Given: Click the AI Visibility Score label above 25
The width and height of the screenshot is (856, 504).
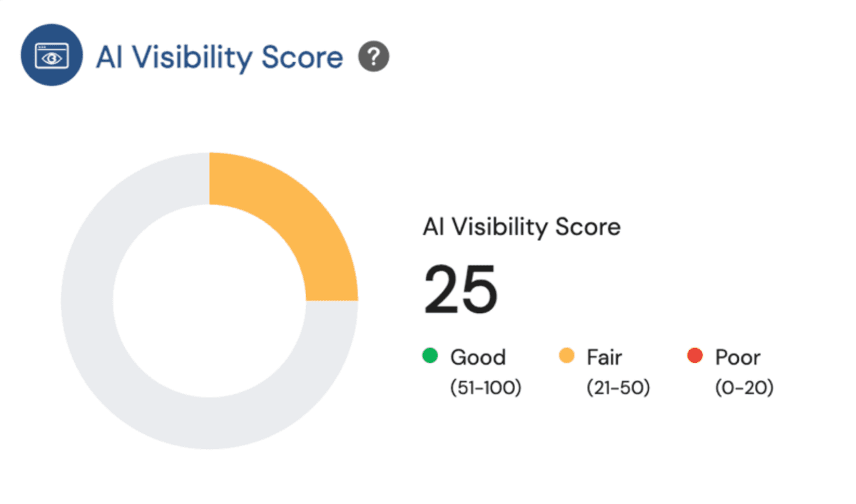Looking at the screenshot, I should 521,227.
